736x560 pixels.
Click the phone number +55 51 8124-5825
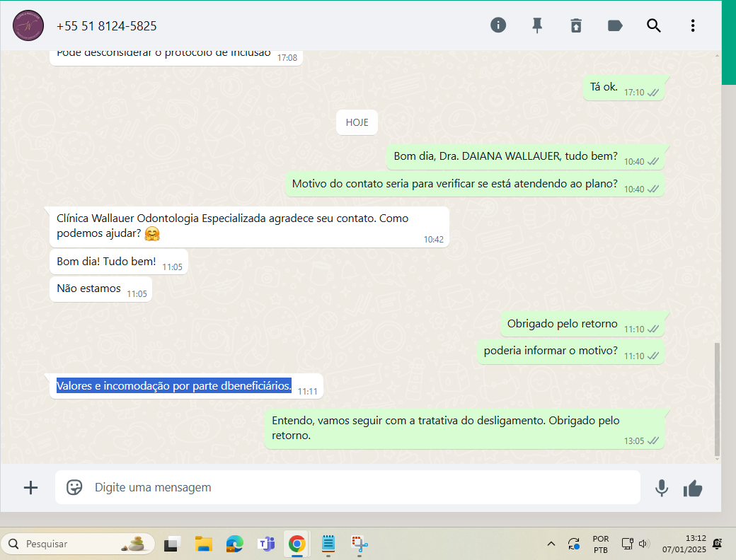click(x=107, y=26)
